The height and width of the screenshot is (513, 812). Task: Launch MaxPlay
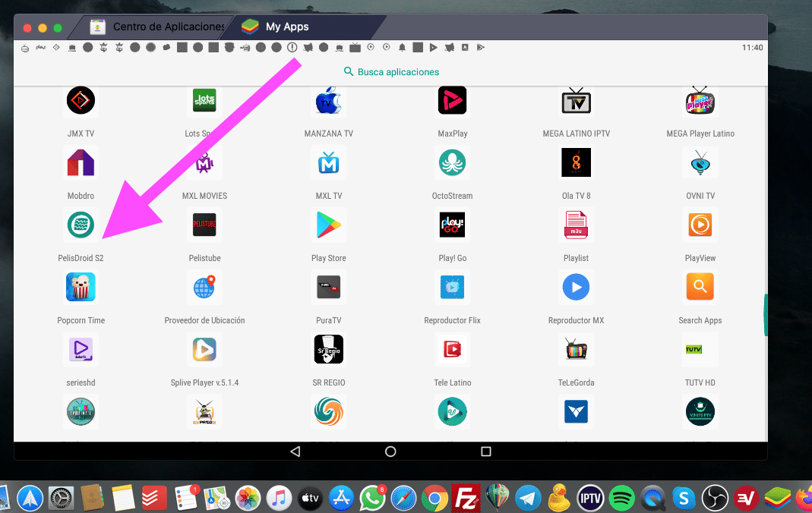tap(452, 100)
